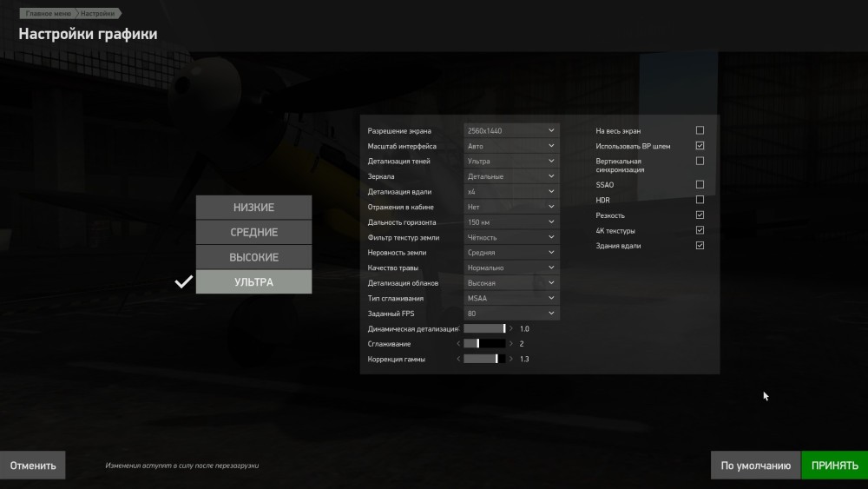Go to Главное меню breadcrumb
The height and width of the screenshot is (489, 868).
48,13
